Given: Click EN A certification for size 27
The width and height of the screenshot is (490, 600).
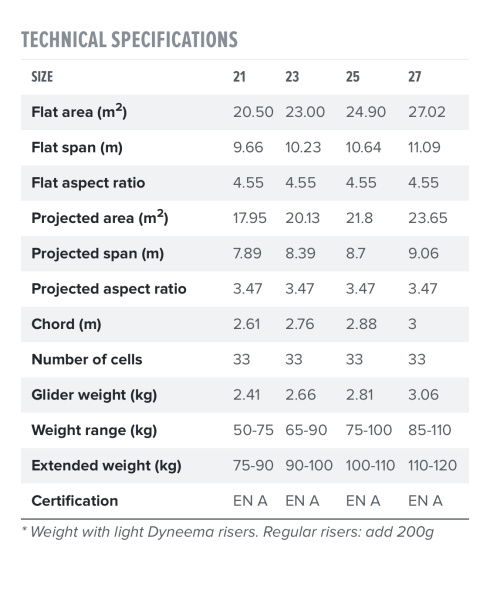Looking at the screenshot, I should (x=425, y=501).
